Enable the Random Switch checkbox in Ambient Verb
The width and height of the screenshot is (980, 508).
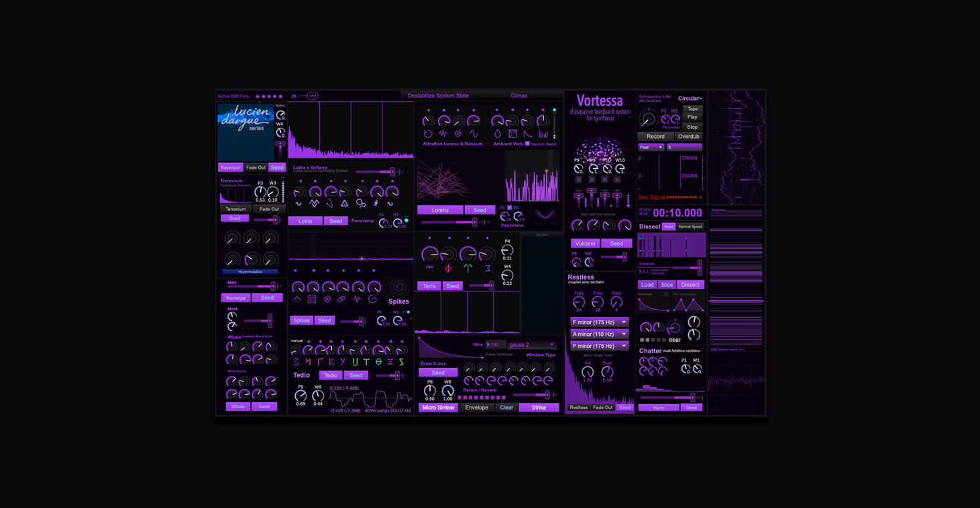coord(527,143)
